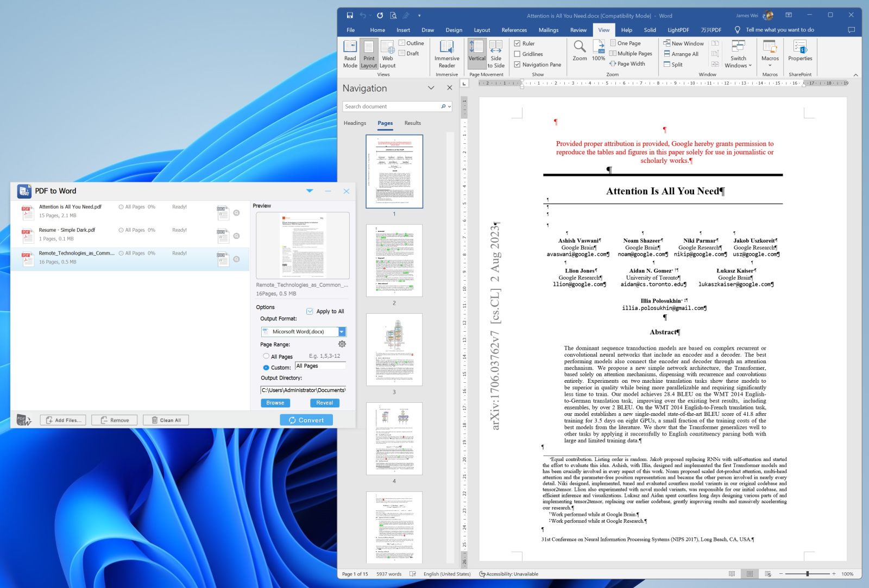Image resolution: width=869 pixels, height=588 pixels.
Task: Choose Side to Side page movement
Action: pos(496,54)
